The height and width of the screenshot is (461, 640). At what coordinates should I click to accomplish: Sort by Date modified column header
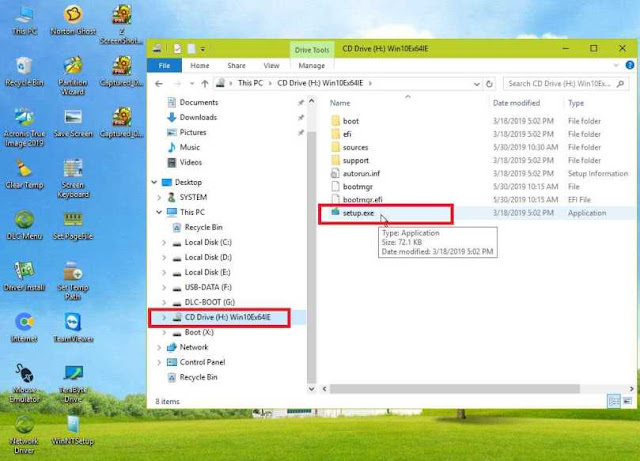tap(516, 103)
